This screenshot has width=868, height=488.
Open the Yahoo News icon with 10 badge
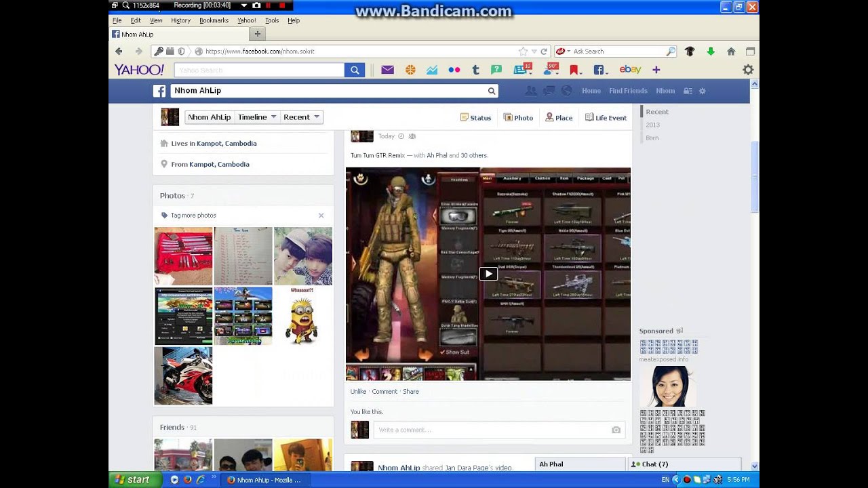click(x=521, y=69)
